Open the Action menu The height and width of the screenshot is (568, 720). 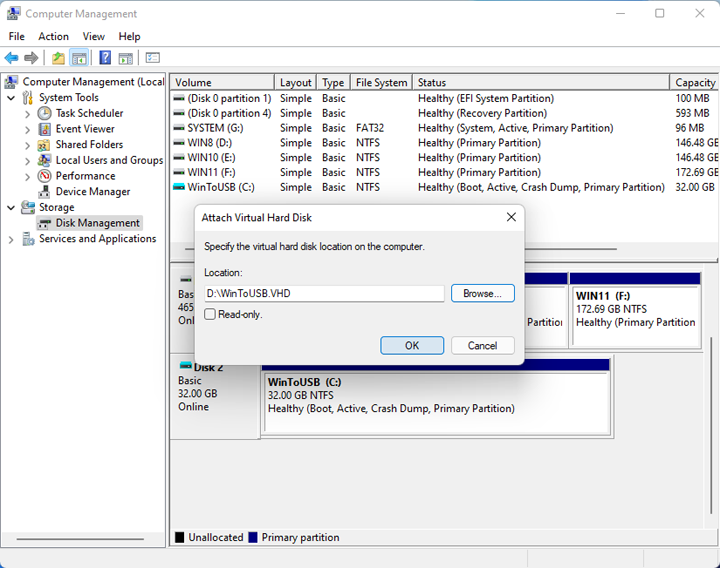click(53, 36)
